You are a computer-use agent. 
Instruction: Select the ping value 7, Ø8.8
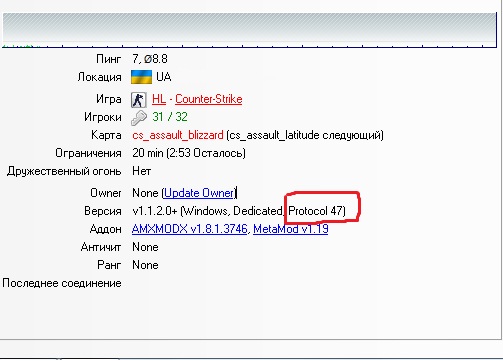coord(150,59)
